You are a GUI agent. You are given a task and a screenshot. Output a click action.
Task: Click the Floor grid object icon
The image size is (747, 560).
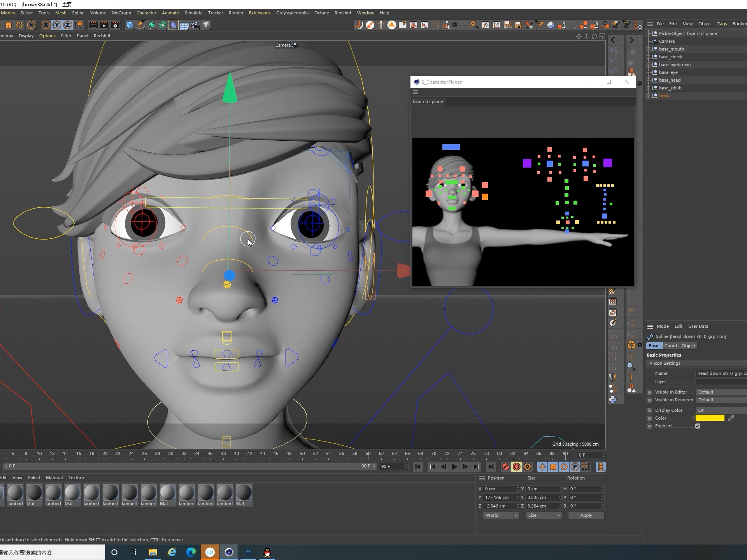pos(184,25)
